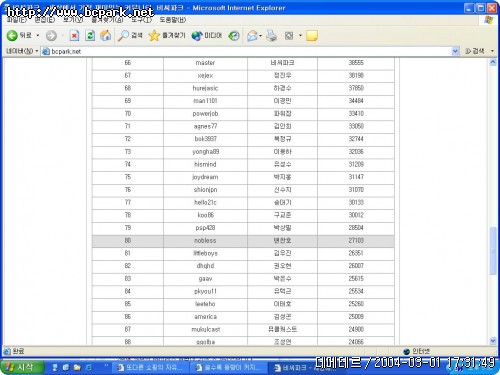The height and width of the screenshot is (375, 500).
Task: Click the user ID littleboys
Action: [205, 253]
